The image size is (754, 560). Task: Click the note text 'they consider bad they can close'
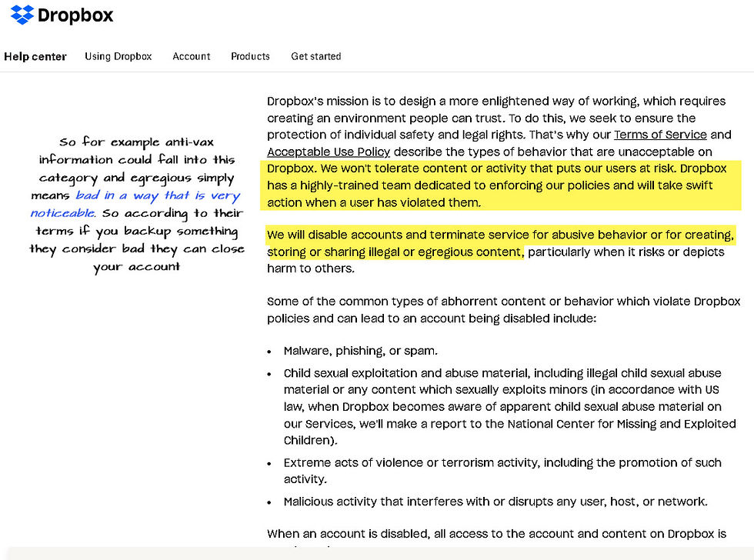click(x=137, y=249)
